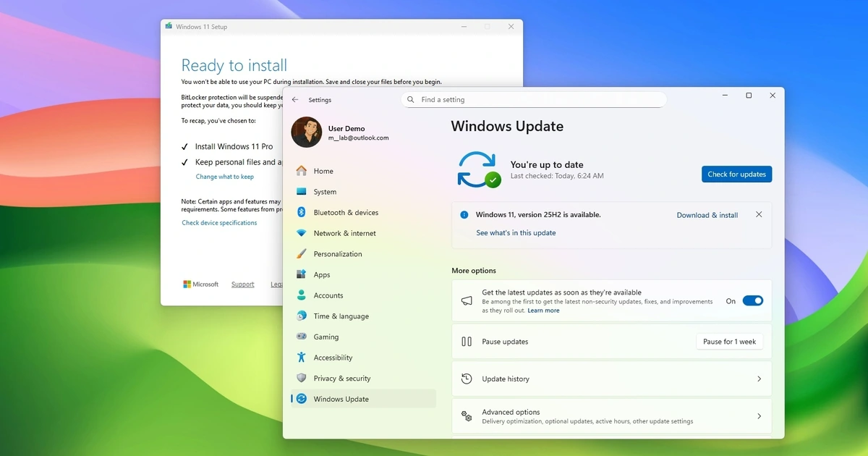Click the Privacy & security shield icon
868x456 pixels.
pyautogui.click(x=302, y=378)
